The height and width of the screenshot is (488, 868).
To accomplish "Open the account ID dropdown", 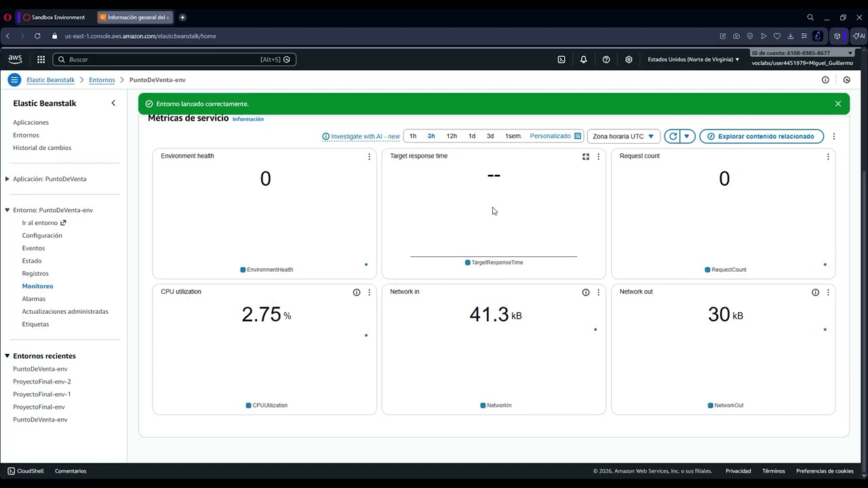I will 803,53.
